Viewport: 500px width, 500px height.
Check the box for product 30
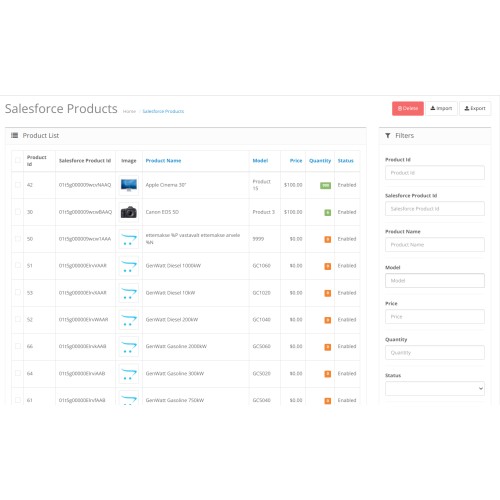pyautogui.click(x=18, y=212)
